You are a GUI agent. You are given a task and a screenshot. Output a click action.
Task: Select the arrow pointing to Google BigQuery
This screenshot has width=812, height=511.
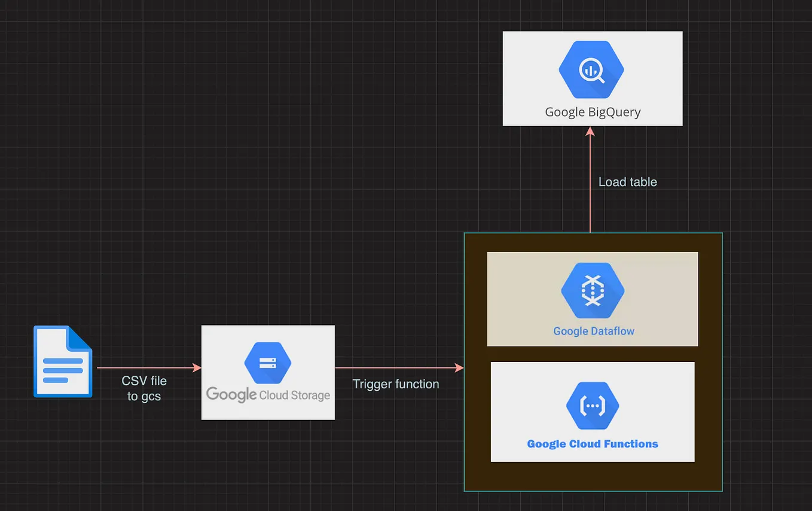pyautogui.click(x=591, y=180)
